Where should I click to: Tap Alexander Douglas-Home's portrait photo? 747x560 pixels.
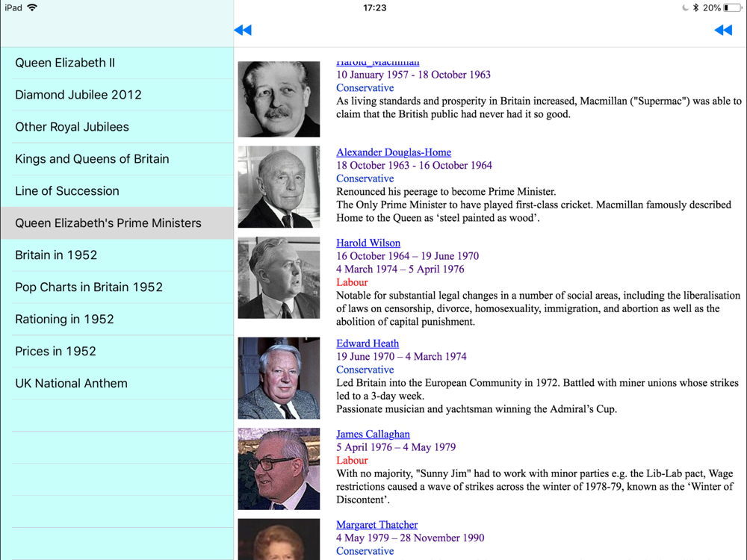pyautogui.click(x=279, y=187)
